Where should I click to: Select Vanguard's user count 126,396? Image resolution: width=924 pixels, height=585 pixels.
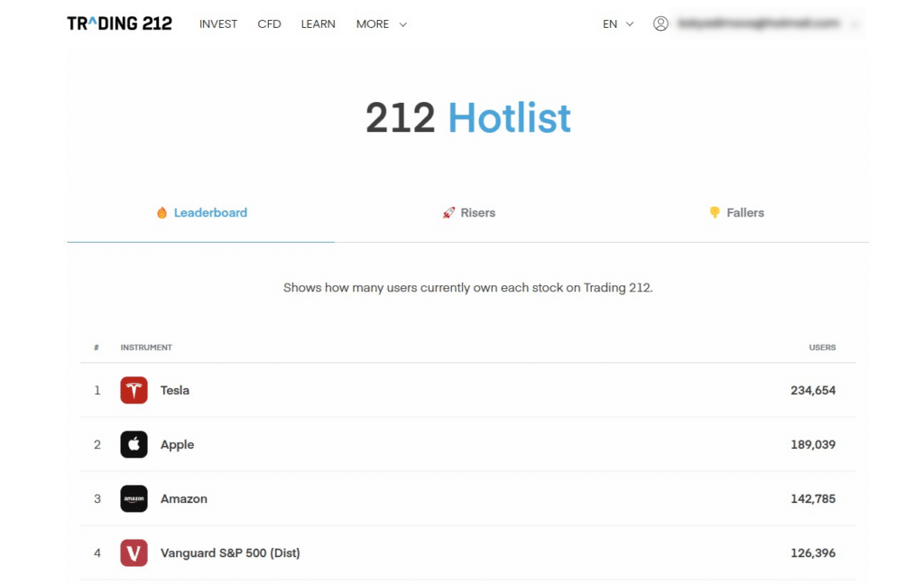pyautogui.click(x=813, y=553)
